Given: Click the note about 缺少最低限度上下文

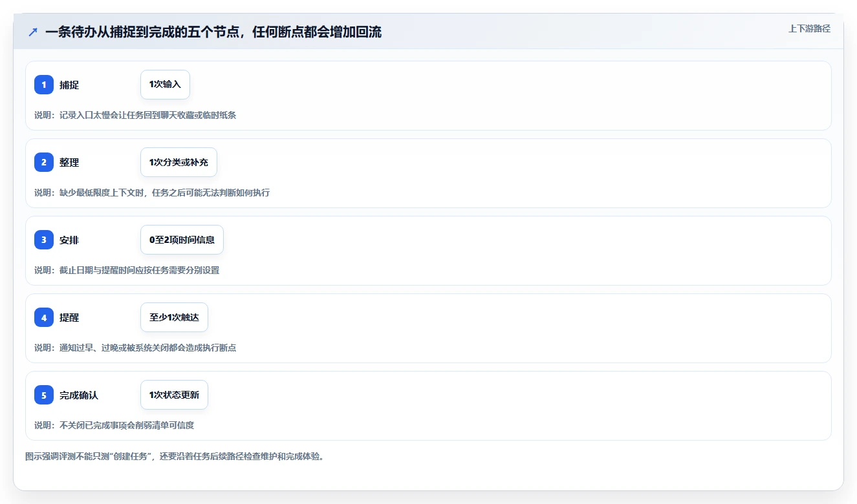Looking at the screenshot, I should pos(152,193).
